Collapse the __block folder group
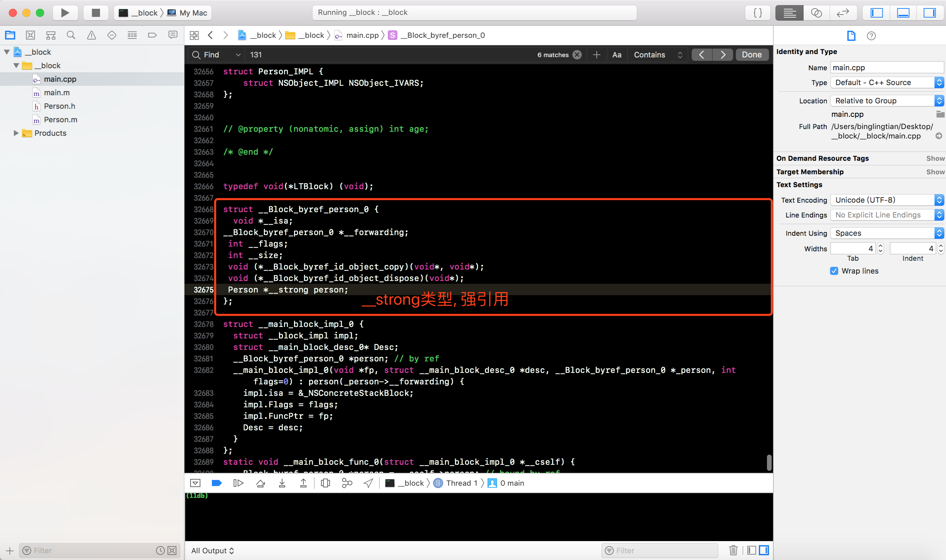This screenshot has width=946, height=560. click(16, 66)
